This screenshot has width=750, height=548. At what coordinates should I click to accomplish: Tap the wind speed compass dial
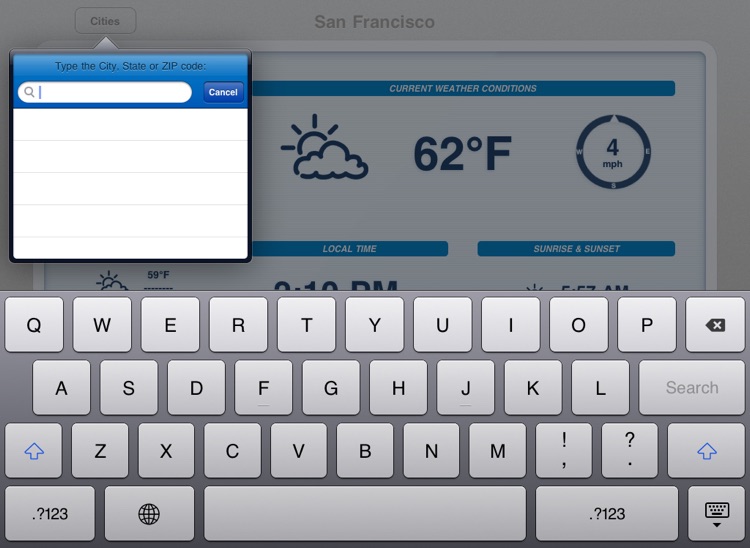point(613,152)
